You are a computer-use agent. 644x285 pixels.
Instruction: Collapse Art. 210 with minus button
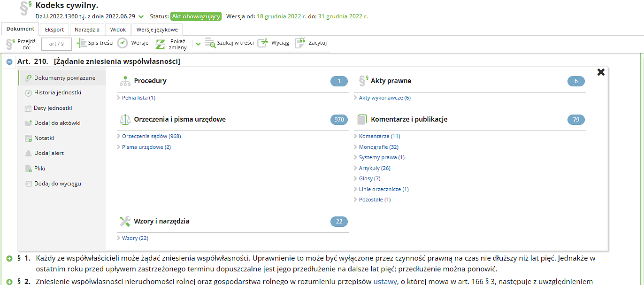pos(9,62)
